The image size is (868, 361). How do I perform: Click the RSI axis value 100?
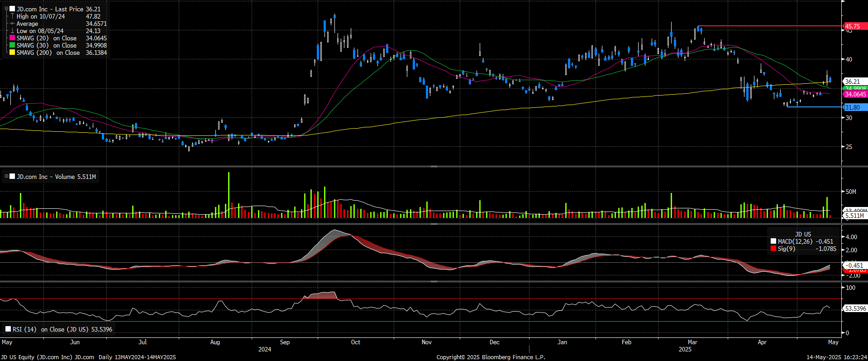pos(850,288)
